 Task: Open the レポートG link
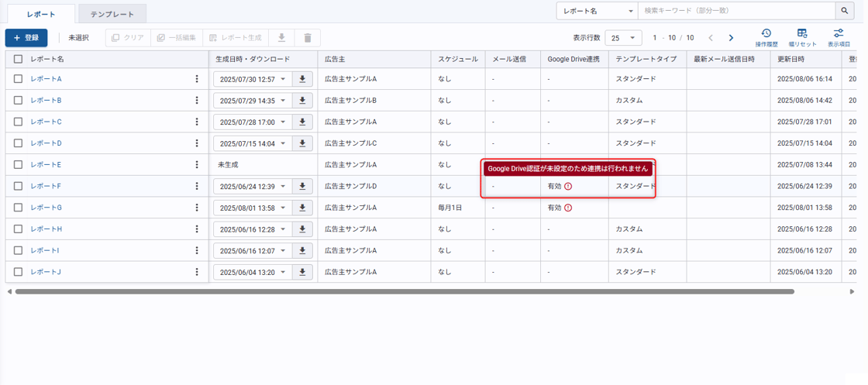coord(46,208)
